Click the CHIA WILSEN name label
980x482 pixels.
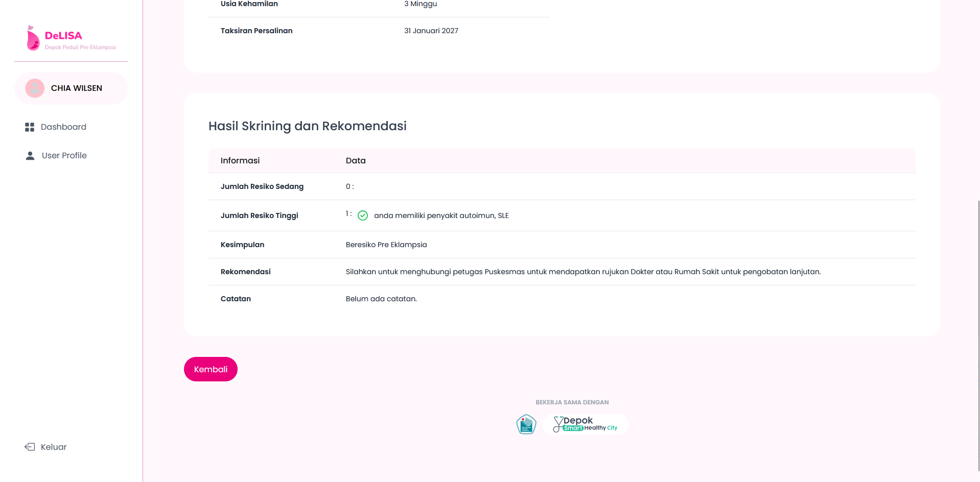pos(77,88)
